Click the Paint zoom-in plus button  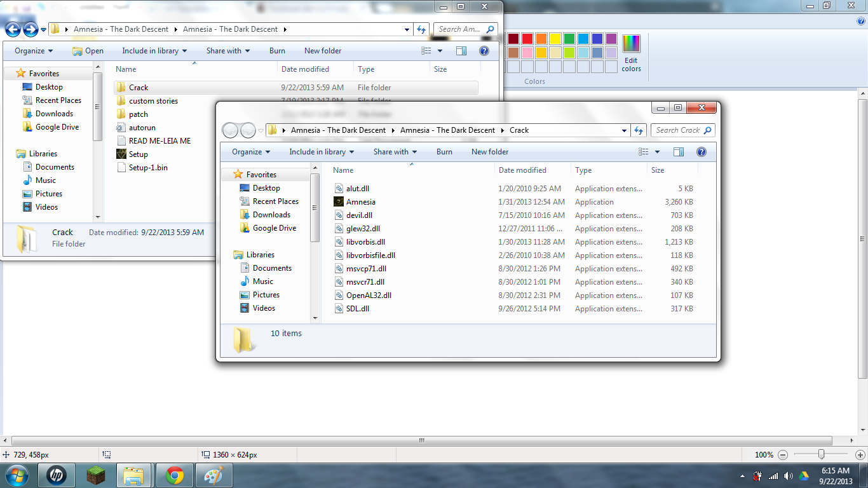860,455
